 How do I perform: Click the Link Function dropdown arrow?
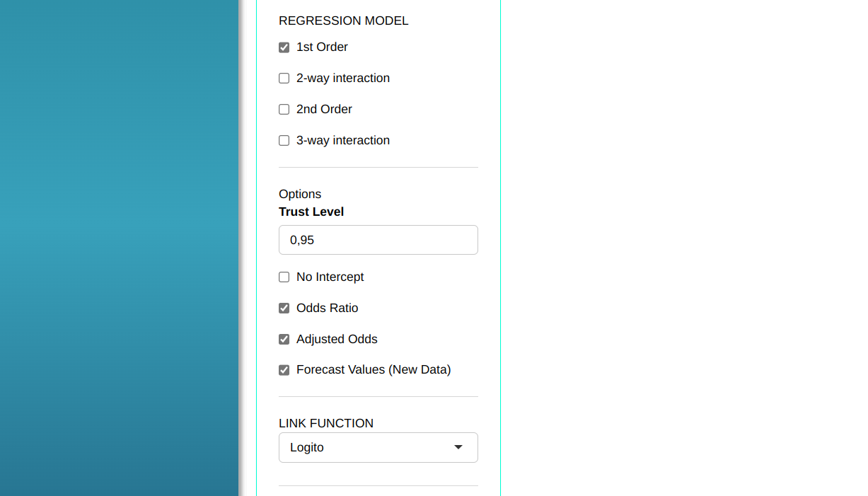458,448
